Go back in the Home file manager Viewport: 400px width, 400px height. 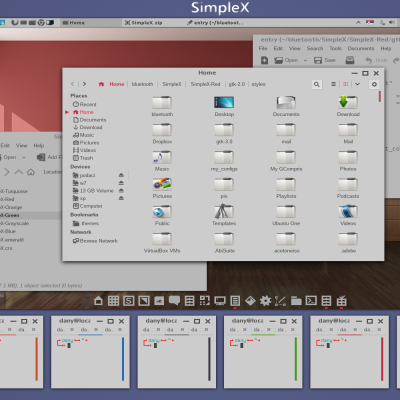point(72,84)
